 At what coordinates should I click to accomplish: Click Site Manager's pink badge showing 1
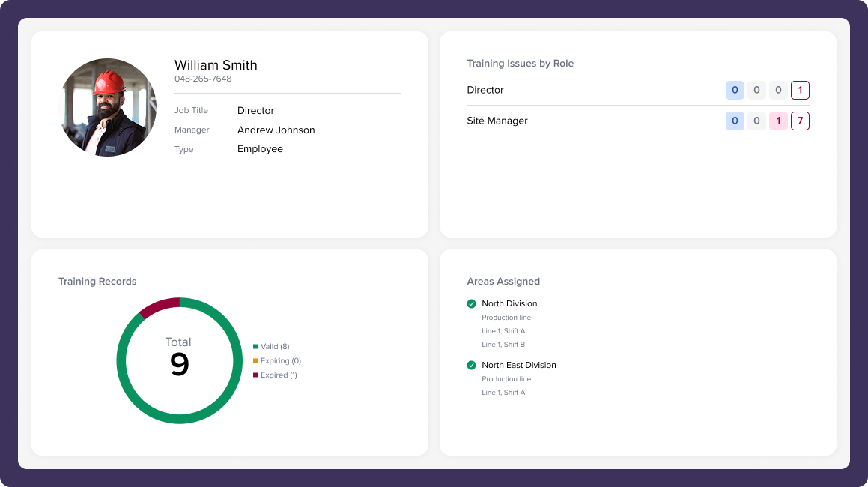pyautogui.click(x=778, y=121)
